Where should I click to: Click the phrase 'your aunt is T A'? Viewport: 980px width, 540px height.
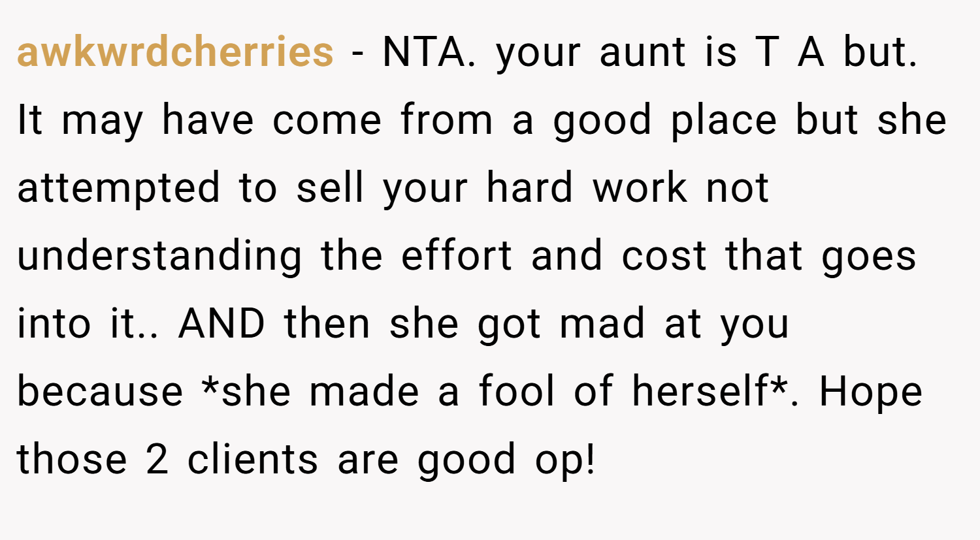[661, 54]
